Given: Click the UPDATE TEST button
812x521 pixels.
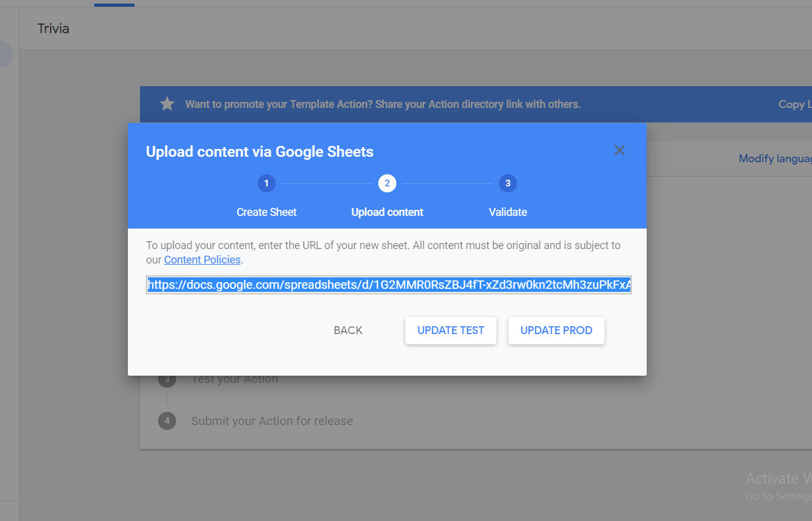Looking at the screenshot, I should pyautogui.click(x=451, y=330).
